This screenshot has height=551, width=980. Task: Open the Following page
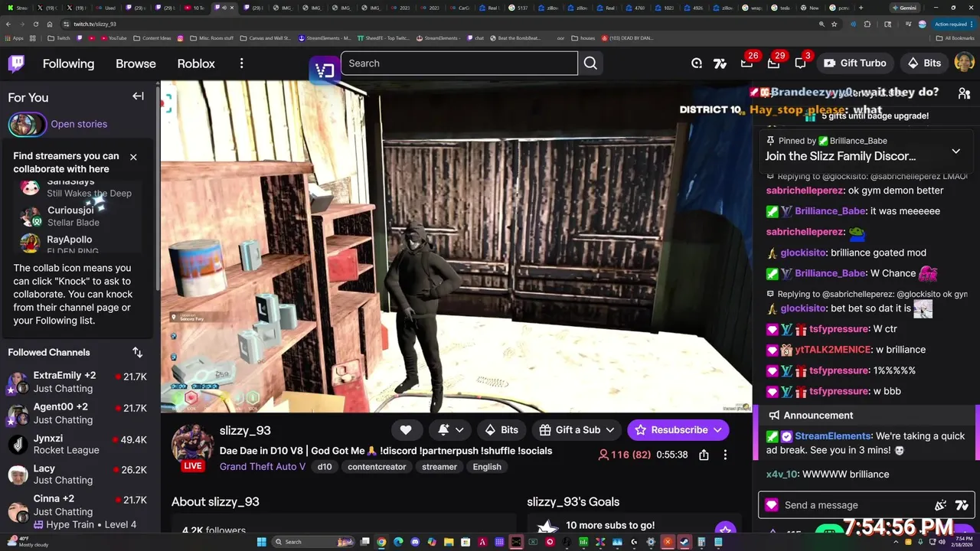68,64
